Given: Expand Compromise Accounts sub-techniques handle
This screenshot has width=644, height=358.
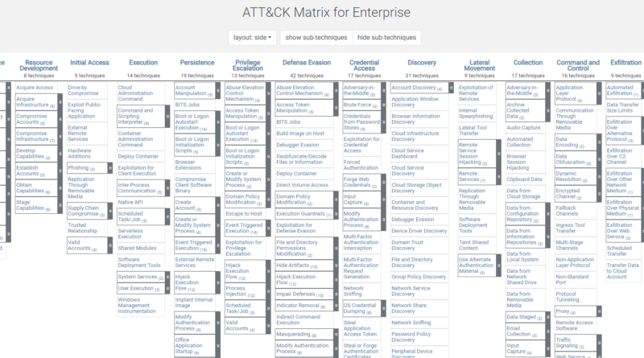Looking at the screenshot, I should pyautogui.click(x=60, y=119).
